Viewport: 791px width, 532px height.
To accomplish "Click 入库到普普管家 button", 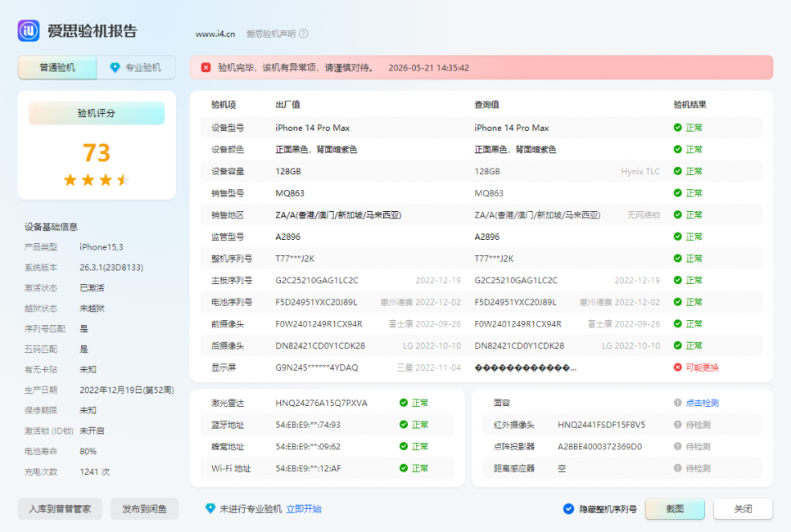I will click(x=60, y=509).
